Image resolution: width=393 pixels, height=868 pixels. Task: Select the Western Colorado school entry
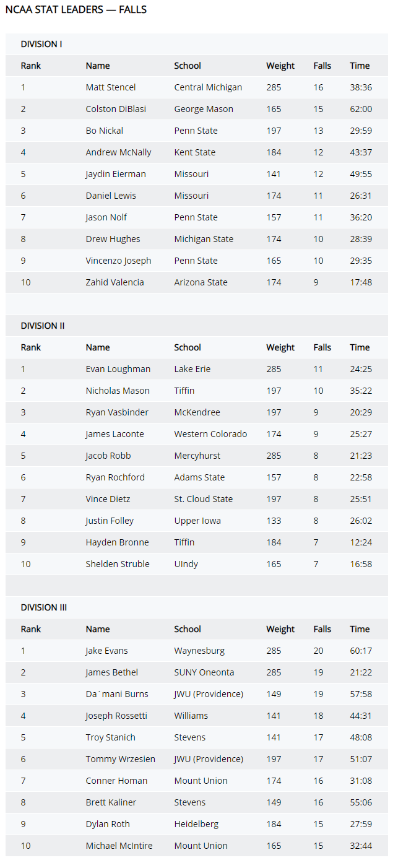[210, 434]
